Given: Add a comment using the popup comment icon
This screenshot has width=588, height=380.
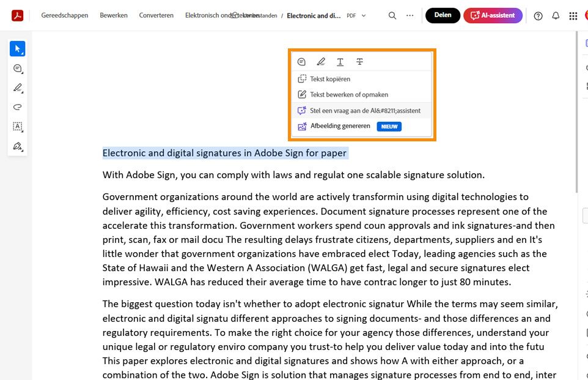Looking at the screenshot, I should (301, 61).
